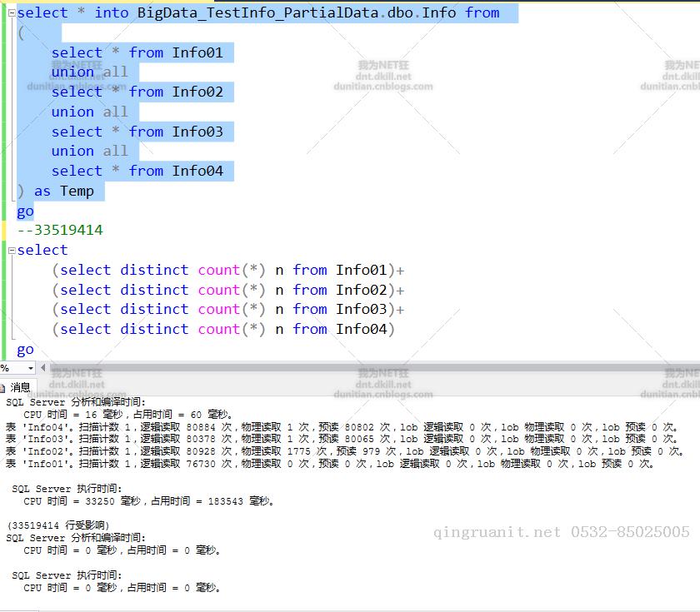Open the zoom percentage dropdown

(x=31, y=368)
